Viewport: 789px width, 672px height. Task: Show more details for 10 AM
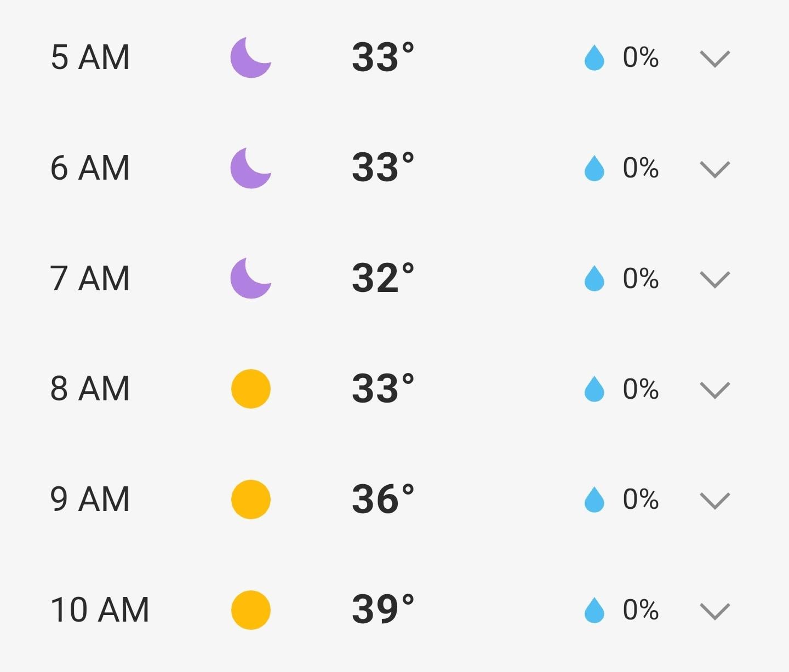click(x=715, y=611)
